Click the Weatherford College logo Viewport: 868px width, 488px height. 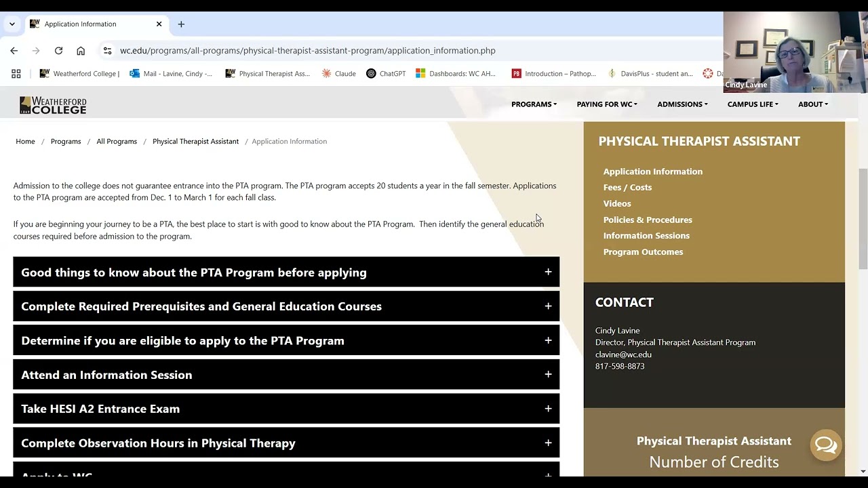[53, 105]
